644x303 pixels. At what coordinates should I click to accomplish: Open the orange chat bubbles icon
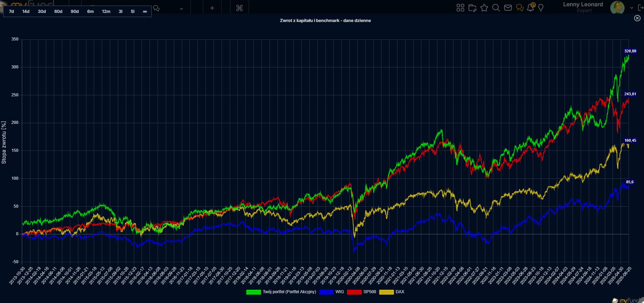click(x=520, y=8)
